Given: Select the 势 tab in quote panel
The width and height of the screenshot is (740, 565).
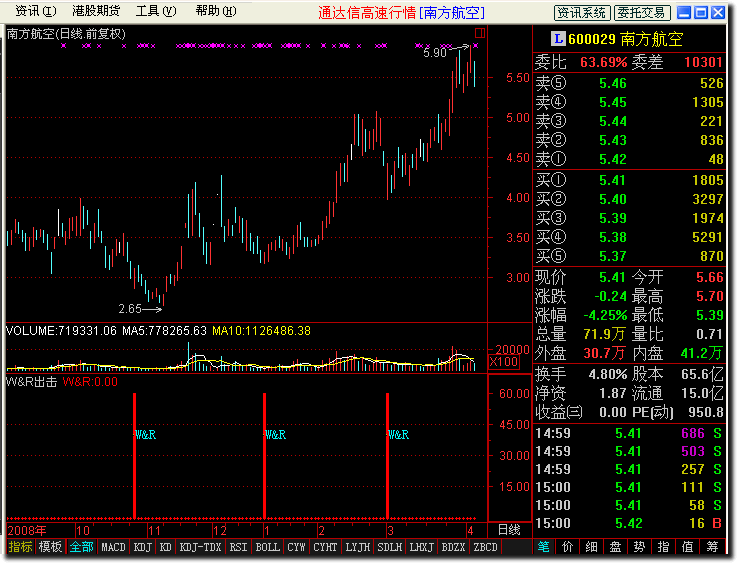Looking at the screenshot, I should tap(639, 547).
